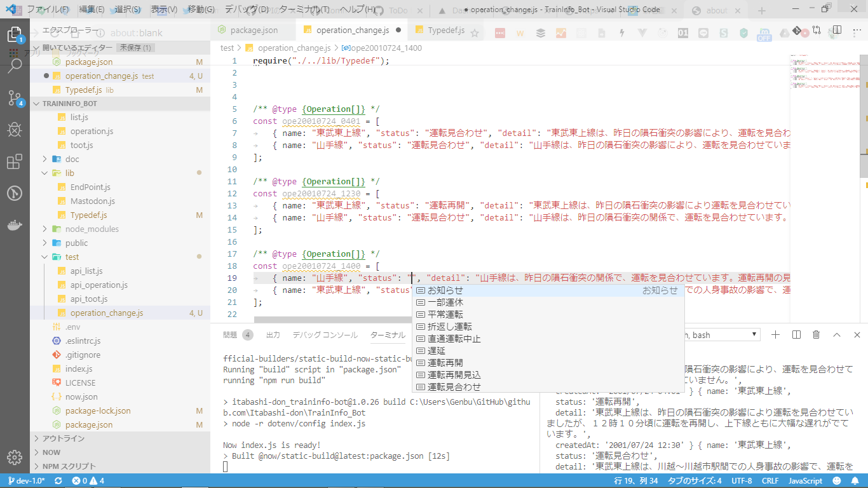This screenshot has width=868, height=488.
Task: Split the terminal pane
Action: click(796, 335)
